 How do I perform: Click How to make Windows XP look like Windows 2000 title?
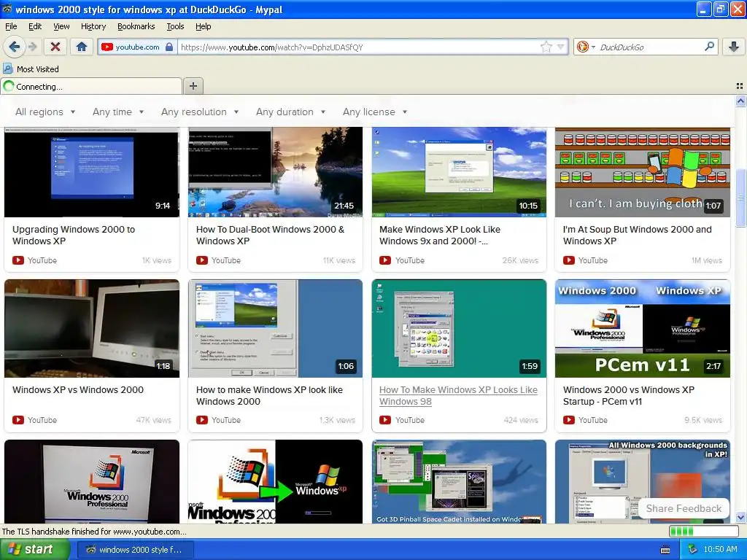(x=269, y=395)
